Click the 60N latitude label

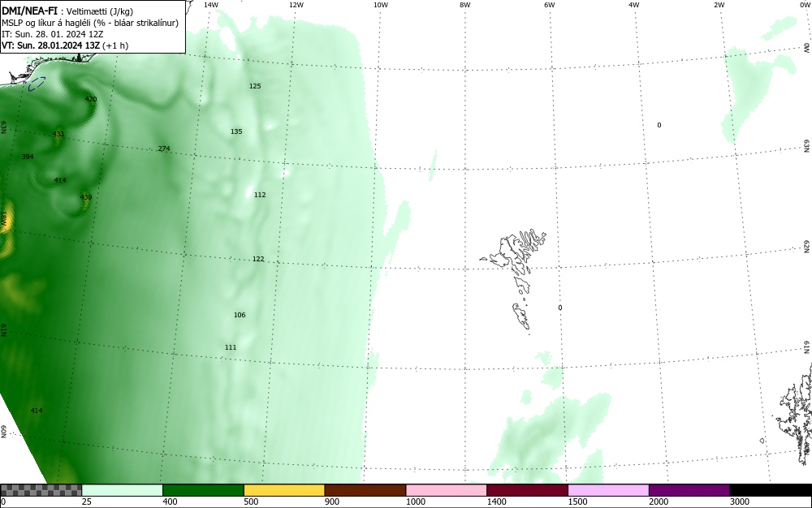[3, 432]
